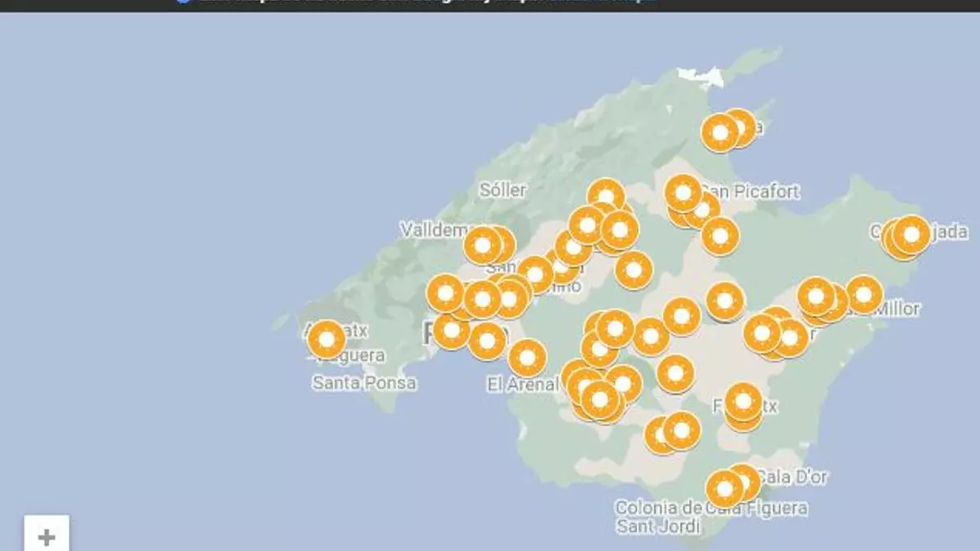The image size is (980, 551).
Task: Click the Valldemossa place label
Action: pos(431,230)
